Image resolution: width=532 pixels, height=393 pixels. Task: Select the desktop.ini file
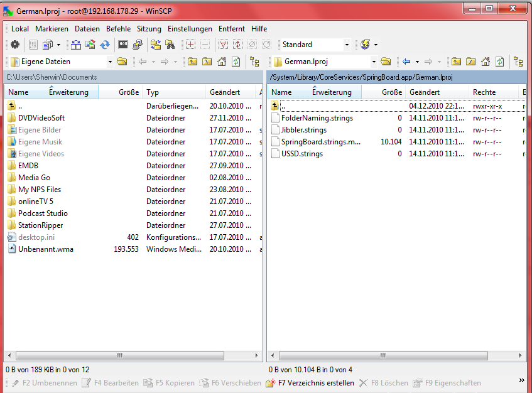36,237
